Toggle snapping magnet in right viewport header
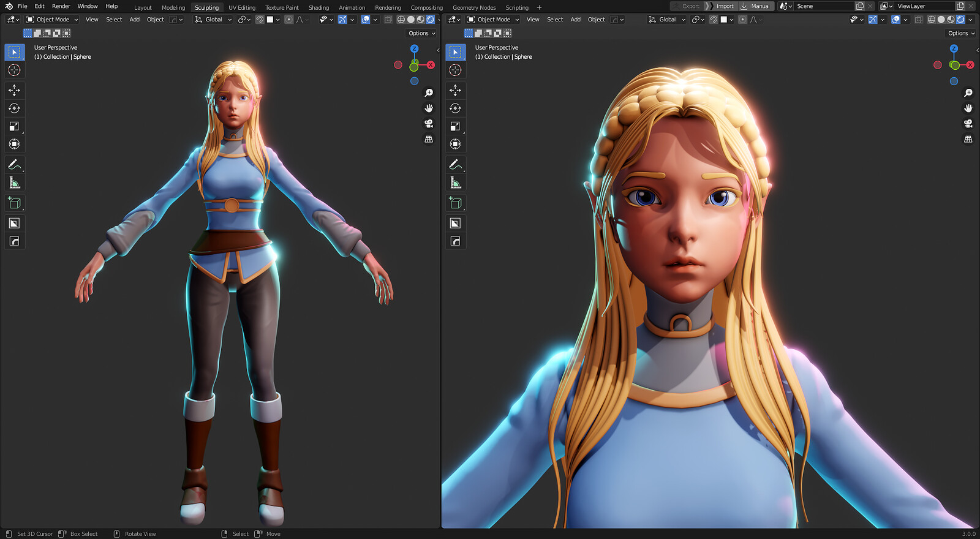Image resolution: width=980 pixels, height=539 pixels. [714, 20]
